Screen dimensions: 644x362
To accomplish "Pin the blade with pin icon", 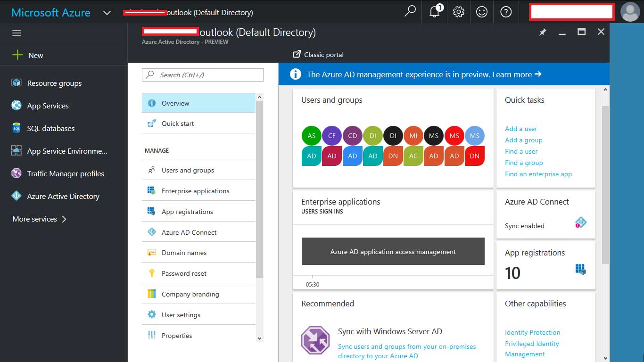I will [543, 32].
